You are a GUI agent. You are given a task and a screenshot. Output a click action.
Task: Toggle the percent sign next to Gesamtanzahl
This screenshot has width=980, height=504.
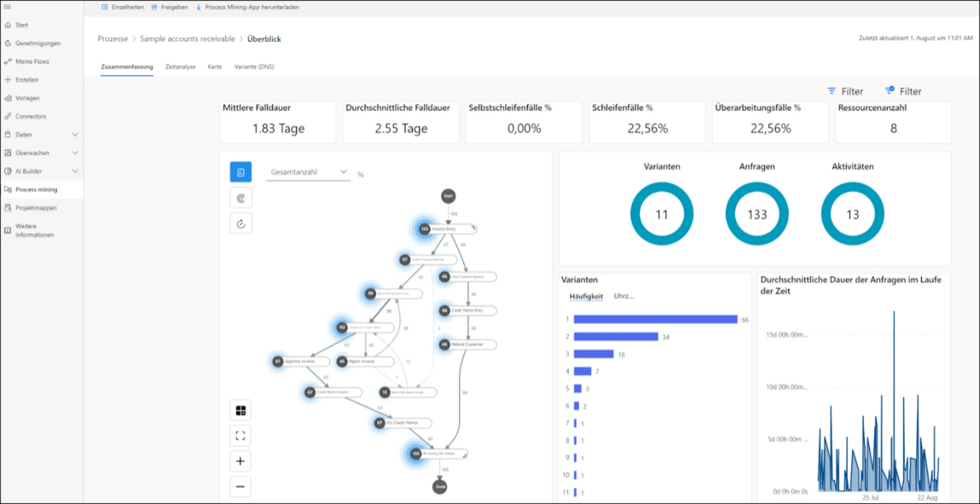coord(361,175)
